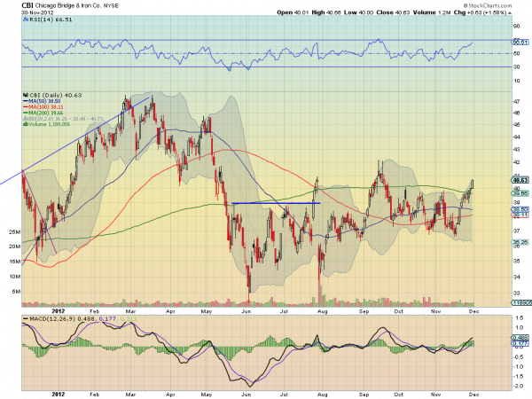Click the Mar label under the MACD panel
The height and width of the screenshot is (399, 532).
coord(130,395)
